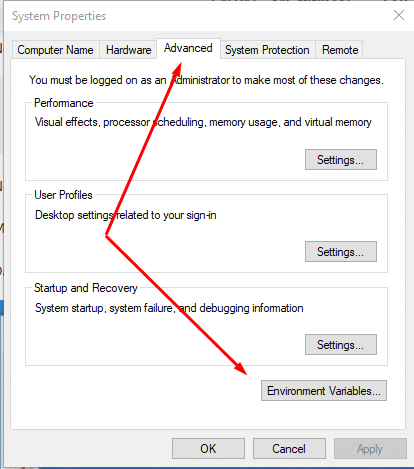Click the system startup description text
The width and height of the screenshot is (414, 469).
pos(169,308)
